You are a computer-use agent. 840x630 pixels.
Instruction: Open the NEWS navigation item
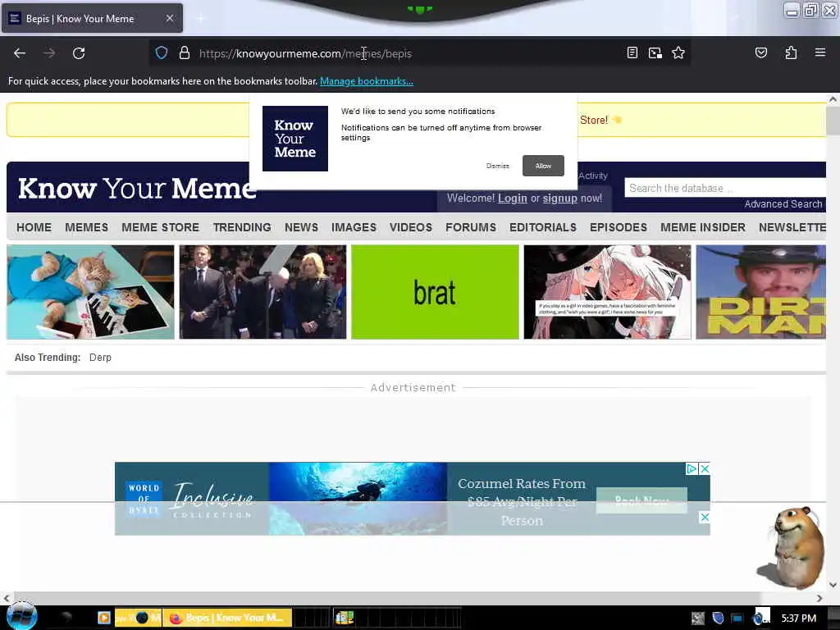click(x=302, y=228)
